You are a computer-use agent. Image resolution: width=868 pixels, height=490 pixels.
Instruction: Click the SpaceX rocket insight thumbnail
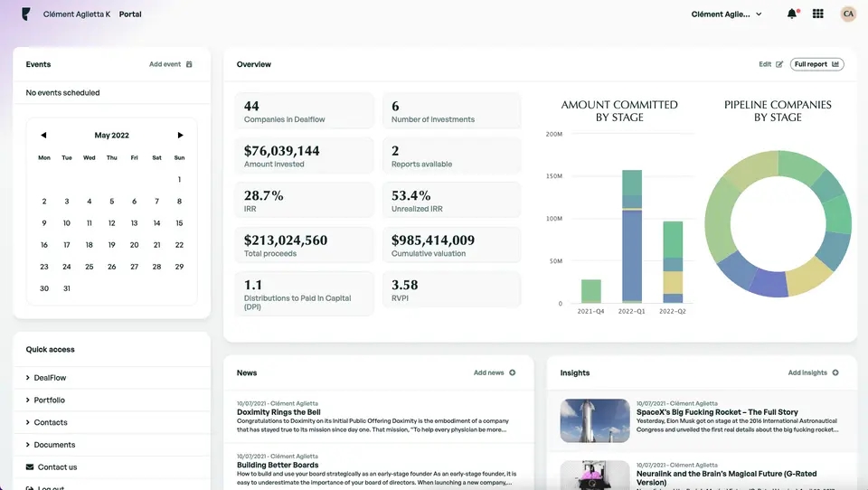595,420
